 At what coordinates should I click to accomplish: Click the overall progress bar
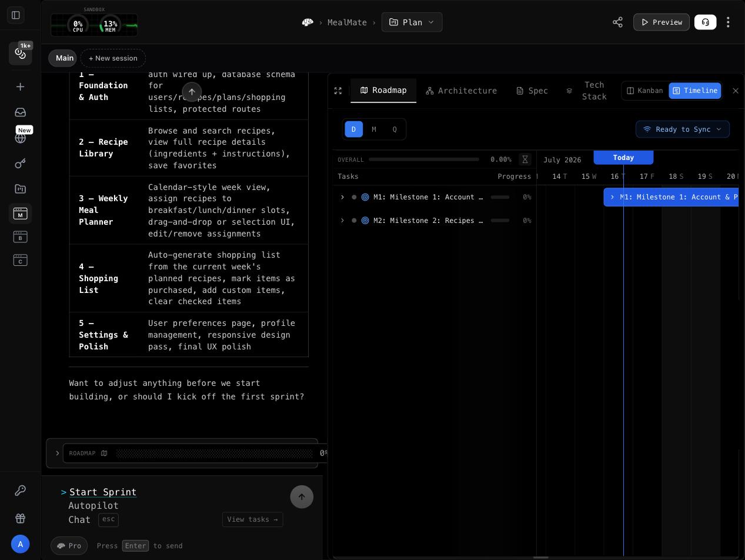tap(424, 159)
